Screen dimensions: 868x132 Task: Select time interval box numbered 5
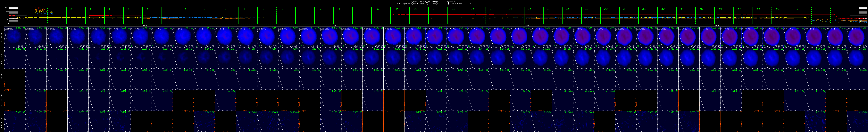coord(133,15)
